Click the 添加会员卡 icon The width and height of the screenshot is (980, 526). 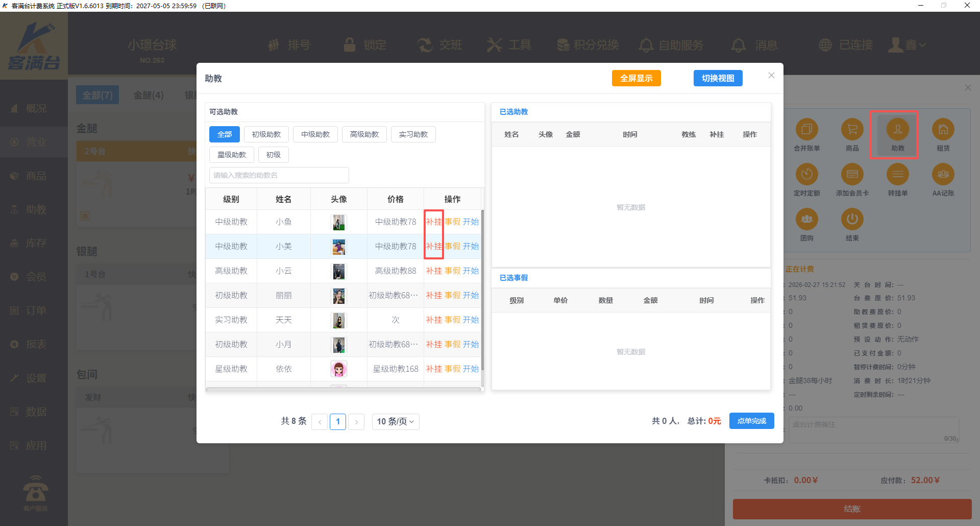[x=852, y=175]
